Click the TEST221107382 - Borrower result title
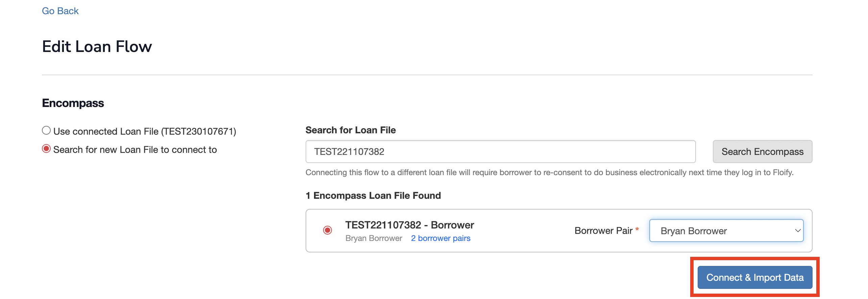The width and height of the screenshot is (868, 299). click(x=409, y=225)
